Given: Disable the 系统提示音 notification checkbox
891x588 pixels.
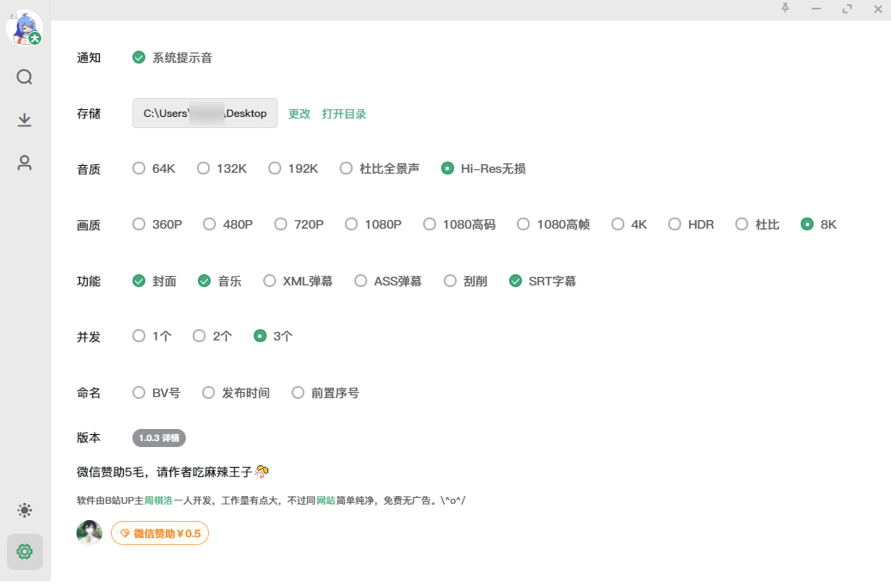Looking at the screenshot, I should click(138, 58).
